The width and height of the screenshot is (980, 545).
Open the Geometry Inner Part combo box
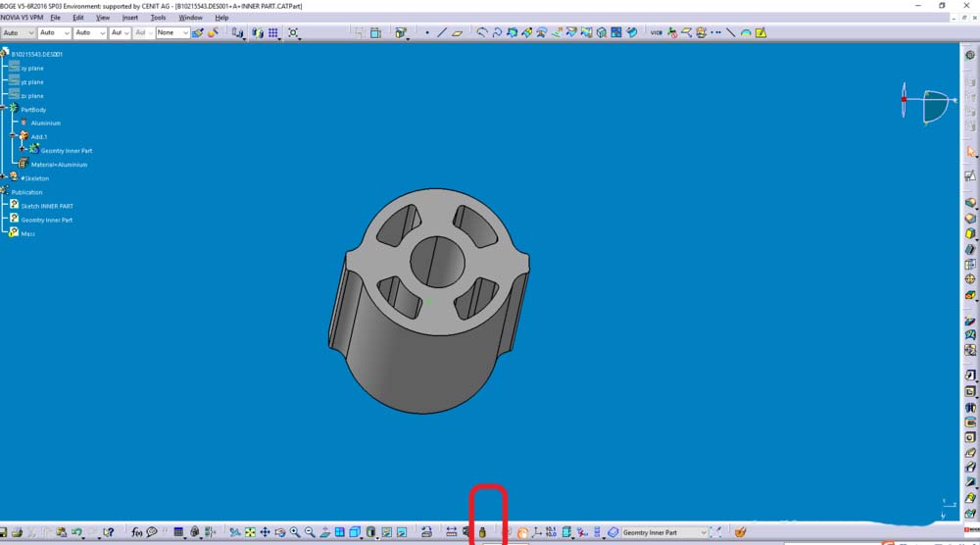tap(664, 532)
